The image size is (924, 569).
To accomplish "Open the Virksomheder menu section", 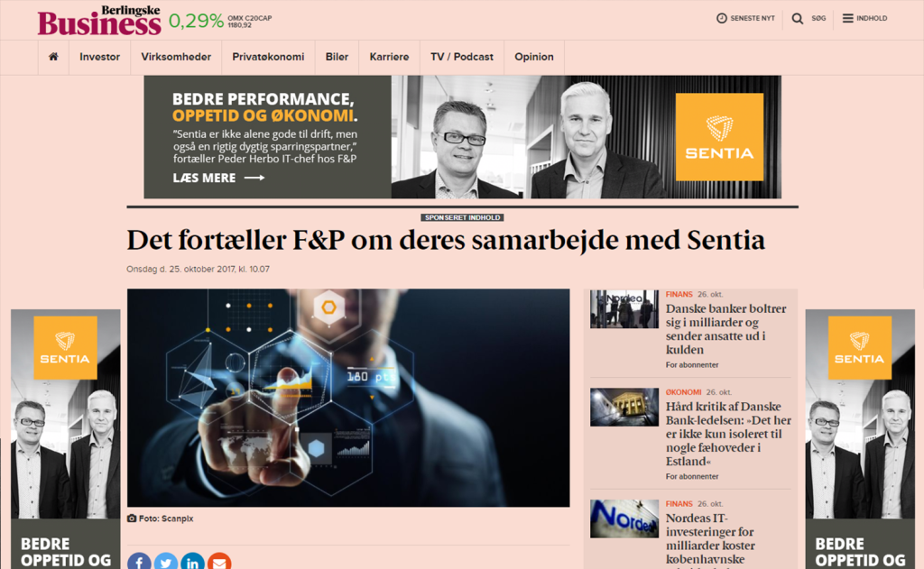I will 176,57.
